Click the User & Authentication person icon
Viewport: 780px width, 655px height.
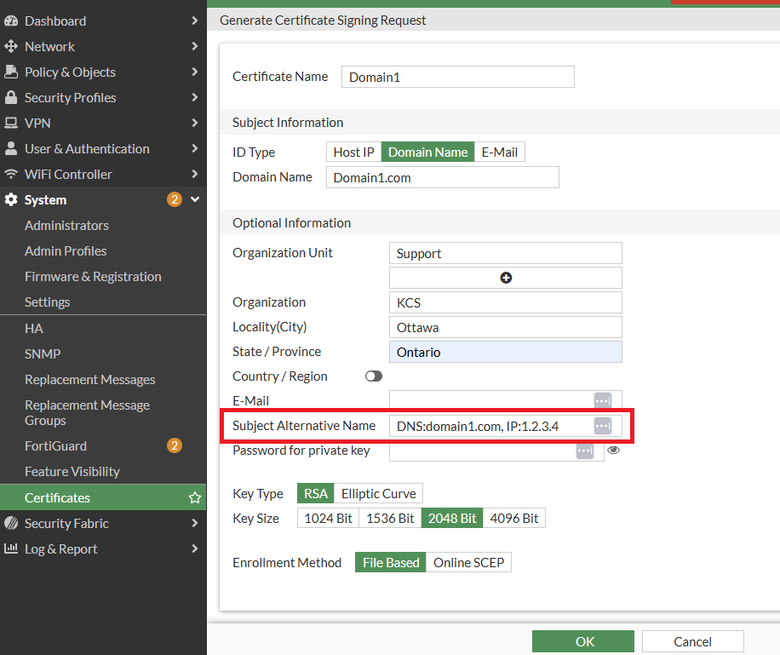click(11, 149)
